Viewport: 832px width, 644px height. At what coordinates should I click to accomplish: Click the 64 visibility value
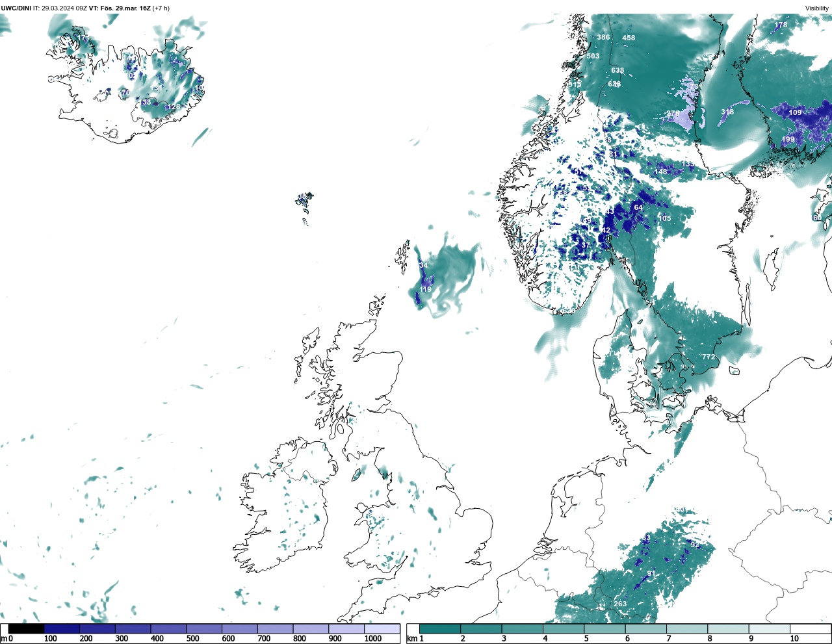[638, 207]
